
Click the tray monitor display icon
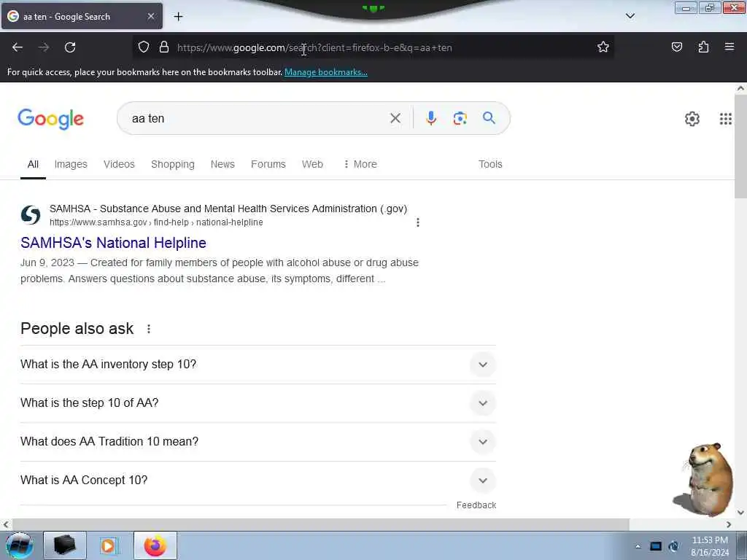click(656, 546)
